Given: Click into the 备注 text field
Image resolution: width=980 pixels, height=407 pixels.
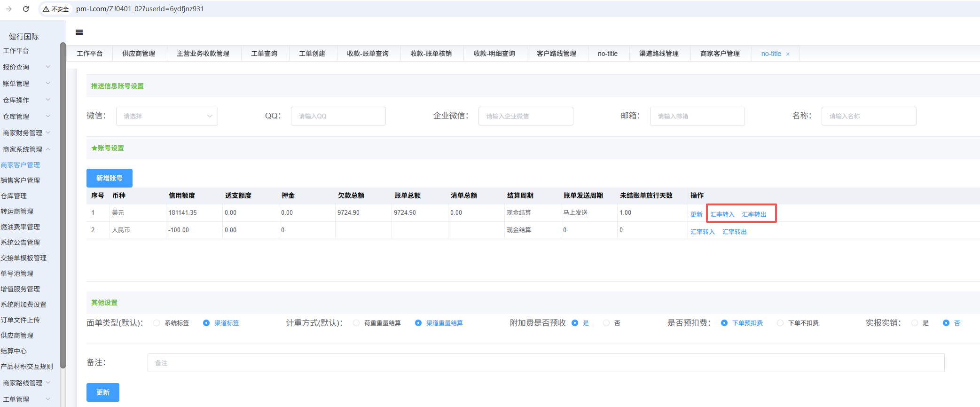Looking at the screenshot, I should tap(545, 363).
